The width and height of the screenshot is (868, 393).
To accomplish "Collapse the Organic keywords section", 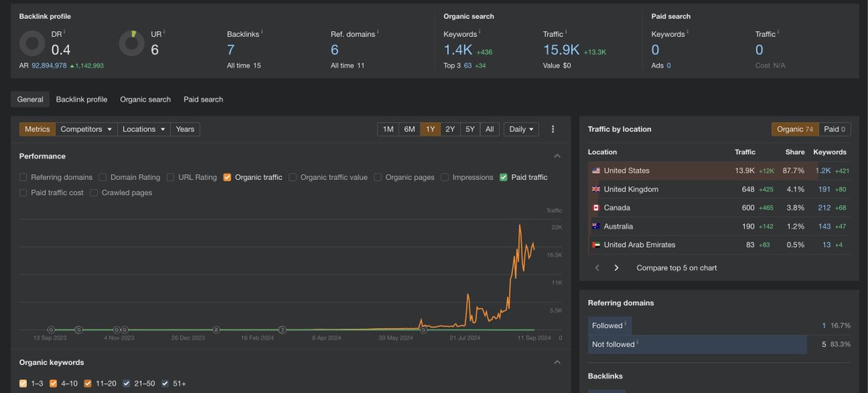I will point(557,363).
